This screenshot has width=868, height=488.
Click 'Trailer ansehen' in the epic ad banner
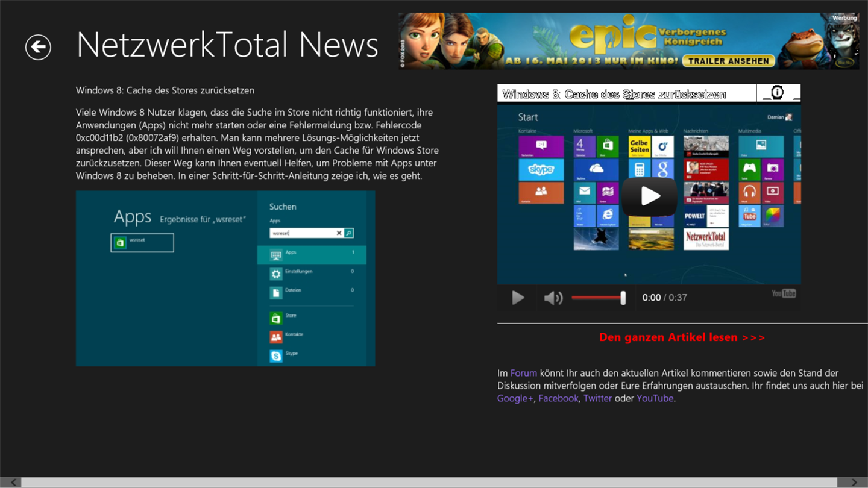click(x=728, y=61)
